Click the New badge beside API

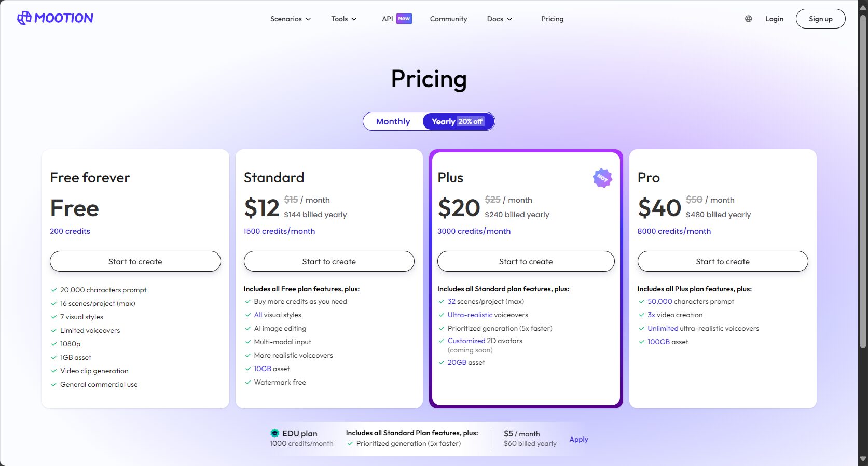click(x=404, y=19)
